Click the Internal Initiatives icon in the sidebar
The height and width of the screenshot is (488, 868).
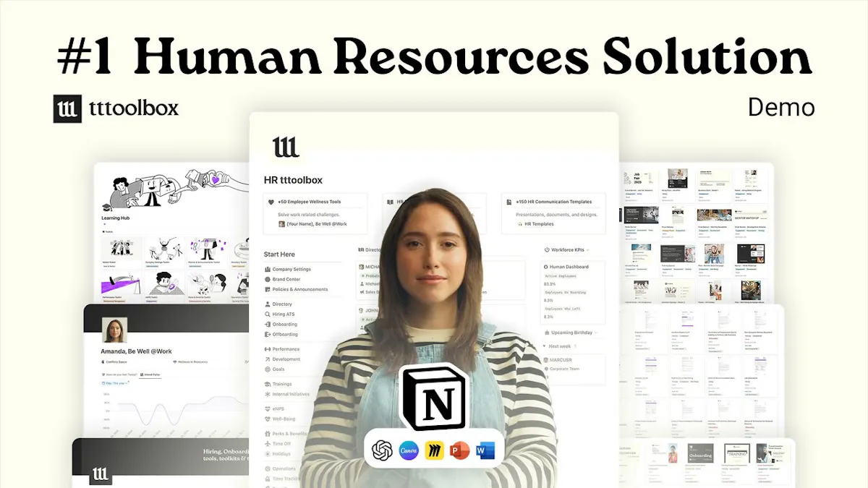(267, 395)
